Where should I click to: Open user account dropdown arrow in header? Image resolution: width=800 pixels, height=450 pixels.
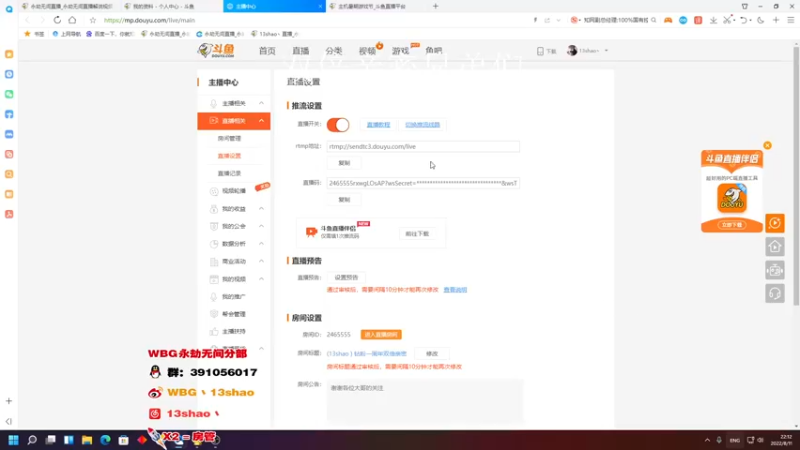pyautogui.click(x=606, y=51)
